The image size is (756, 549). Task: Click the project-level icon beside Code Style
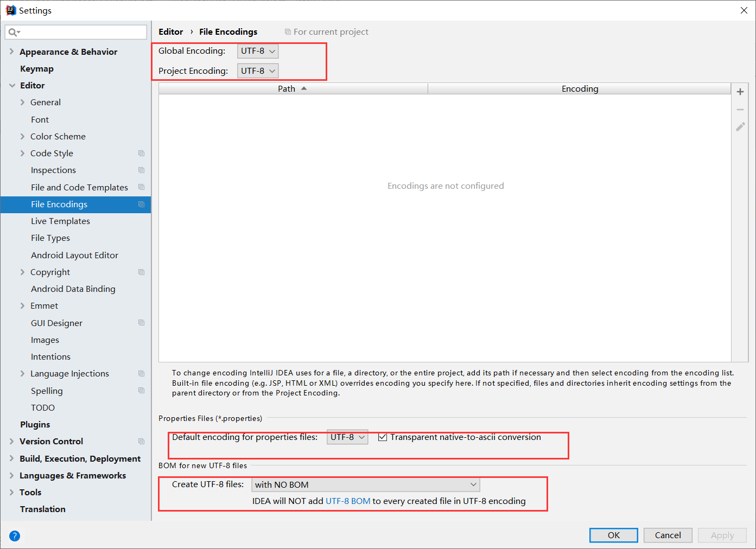point(142,154)
